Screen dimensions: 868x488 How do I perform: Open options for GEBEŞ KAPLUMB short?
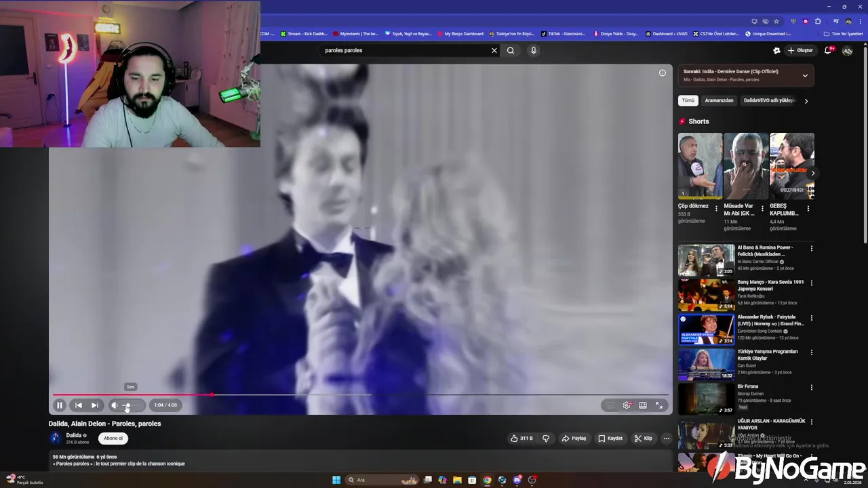tap(808, 209)
